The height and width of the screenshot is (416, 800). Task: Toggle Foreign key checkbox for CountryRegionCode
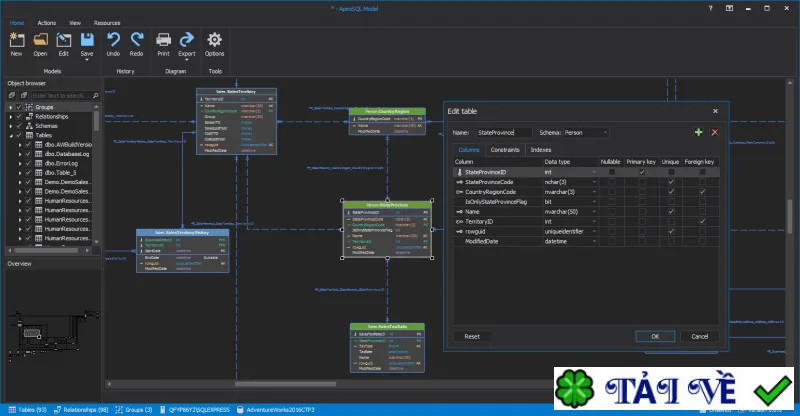[x=703, y=192]
